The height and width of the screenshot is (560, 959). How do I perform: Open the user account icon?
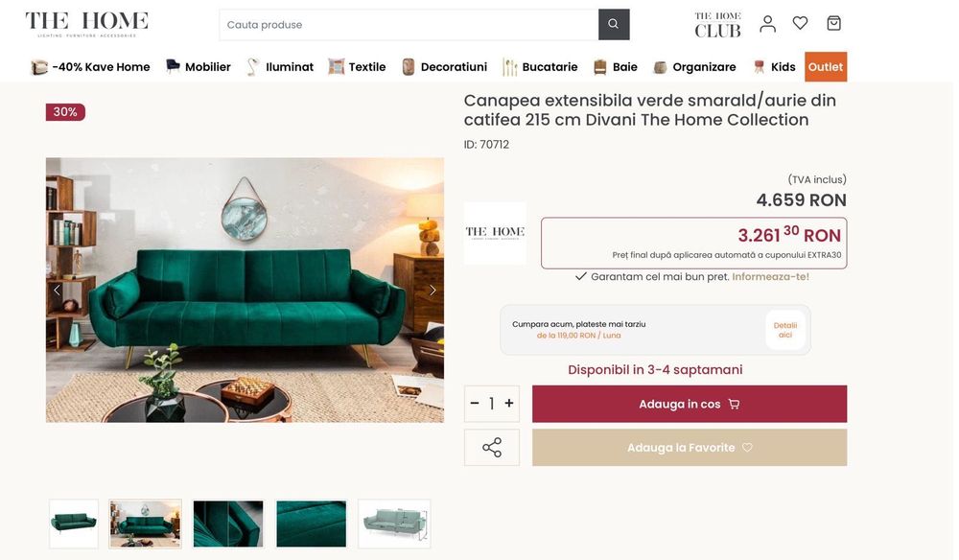(767, 24)
